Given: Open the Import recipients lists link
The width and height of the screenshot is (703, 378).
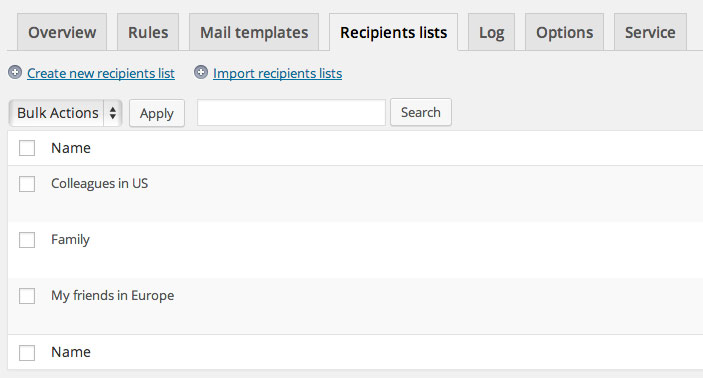Looking at the screenshot, I should click(278, 73).
